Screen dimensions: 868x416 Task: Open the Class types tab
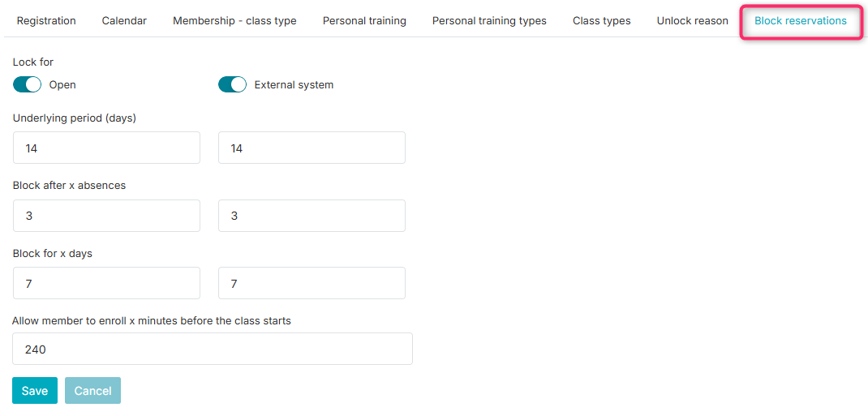point(602,21)
